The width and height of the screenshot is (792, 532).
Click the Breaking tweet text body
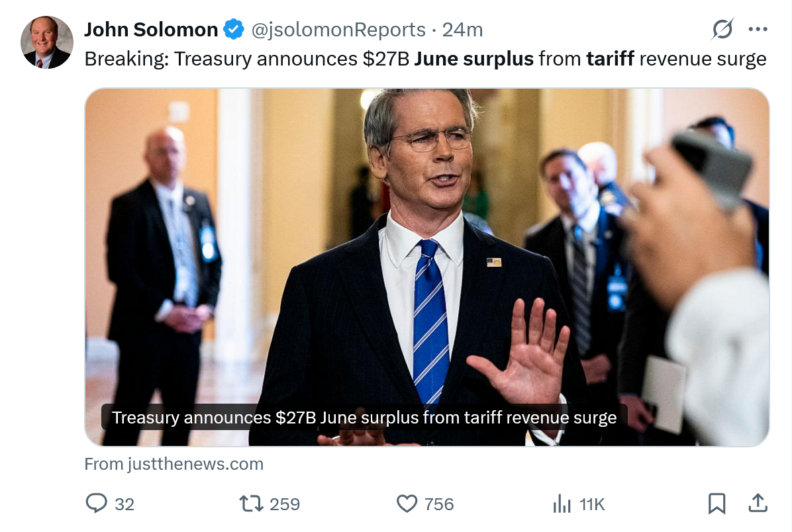425,59
